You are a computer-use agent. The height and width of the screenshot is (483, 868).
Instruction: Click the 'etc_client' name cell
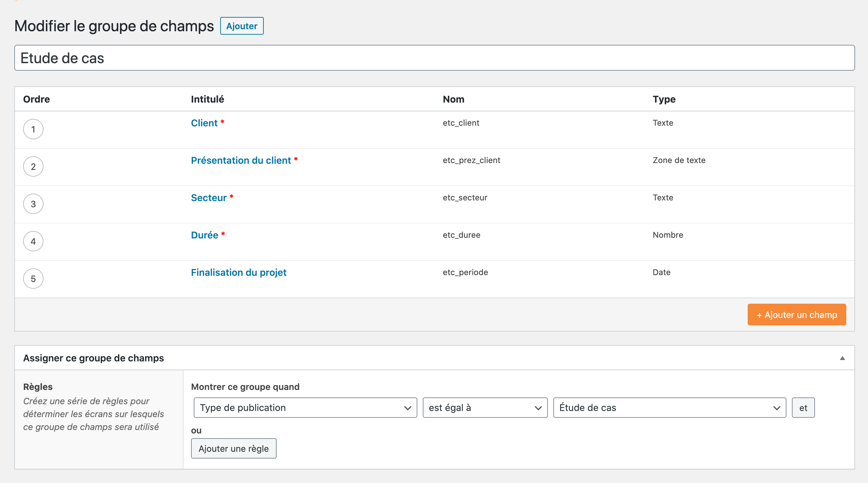tap(461, 123)
